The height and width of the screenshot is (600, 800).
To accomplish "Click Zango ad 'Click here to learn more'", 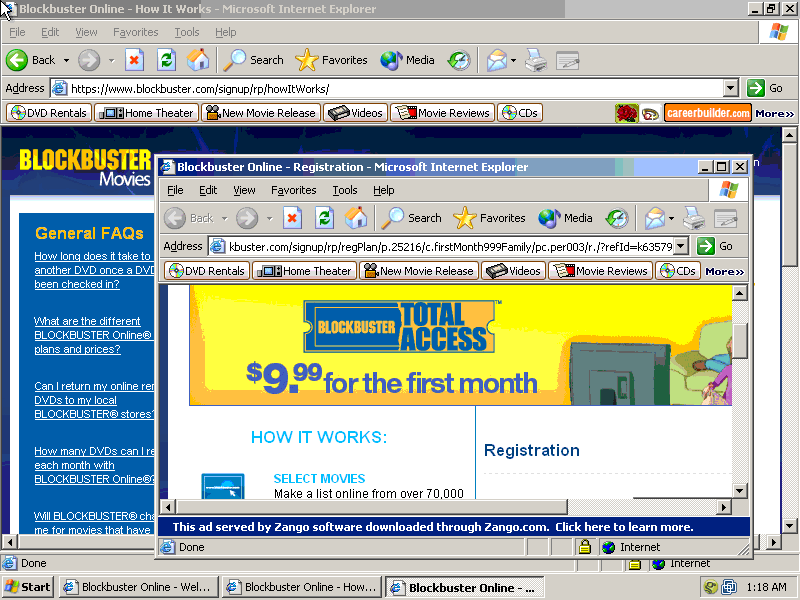I will click(624, 527).
